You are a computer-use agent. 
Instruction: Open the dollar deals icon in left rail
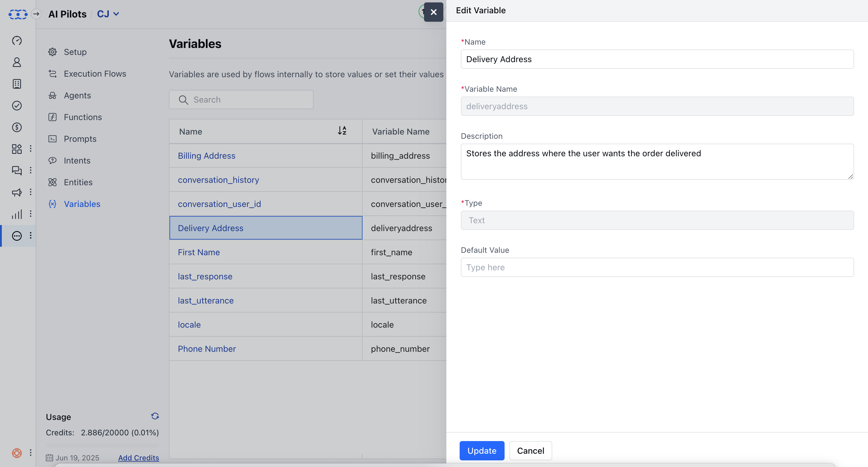click(17, 127)
